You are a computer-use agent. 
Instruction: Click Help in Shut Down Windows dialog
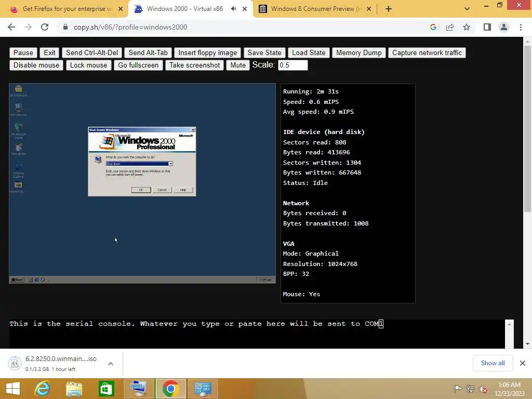click(183, 190)
